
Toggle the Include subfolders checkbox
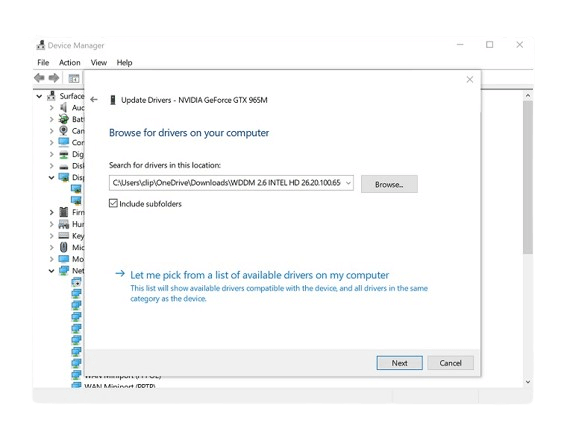point(113,203)
